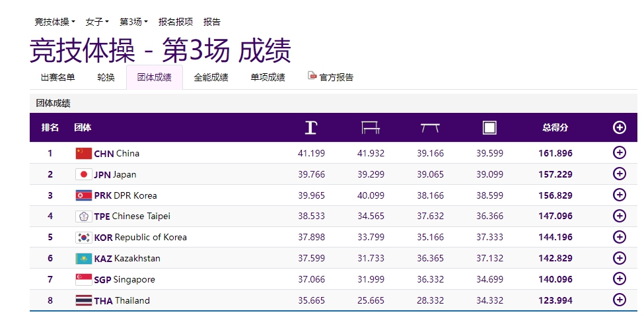Image resolution: width=644 pixels, height=332 pixels.
Task: Click the balance beam icon in header
Action: (430, 127)
